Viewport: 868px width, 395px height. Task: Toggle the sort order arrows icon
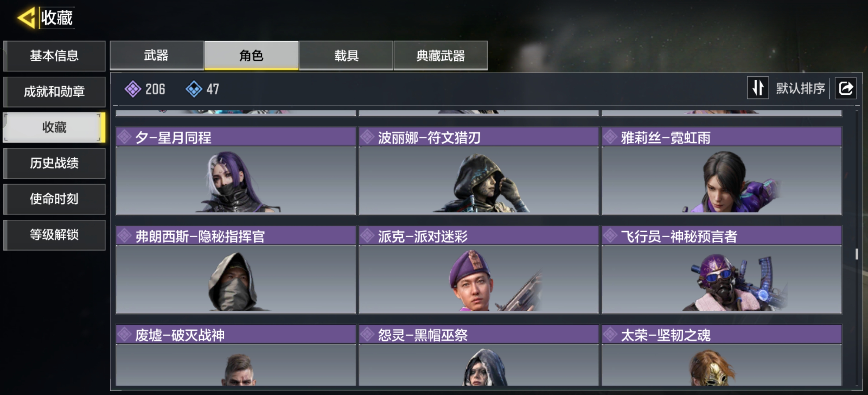click(x=757, y=88)
